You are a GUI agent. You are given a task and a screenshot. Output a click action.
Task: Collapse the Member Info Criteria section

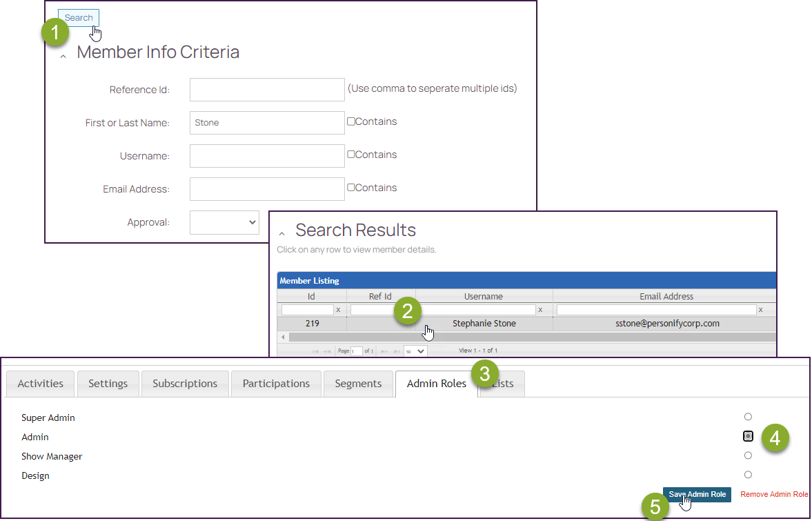click(63, 56)
